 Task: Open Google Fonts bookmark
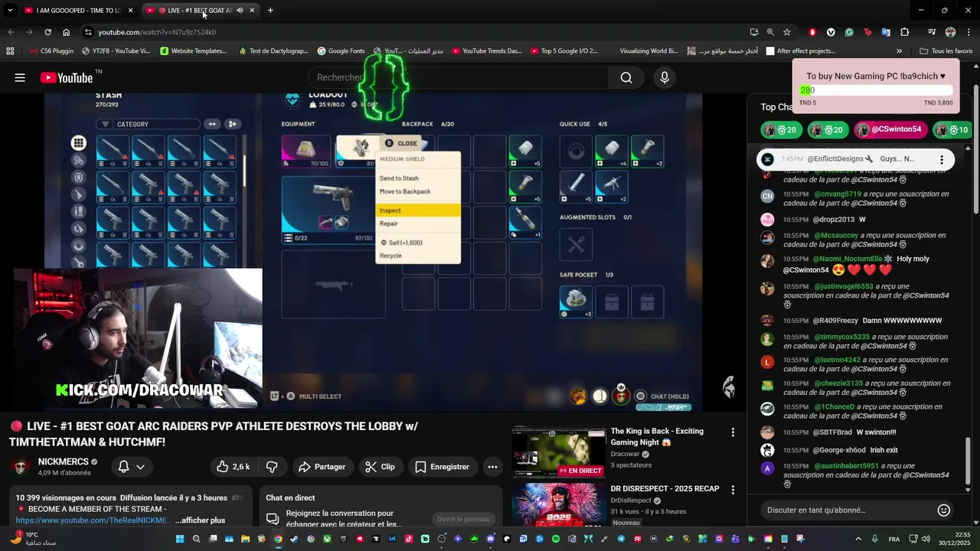pyautogui.click(x=341, y=51)
